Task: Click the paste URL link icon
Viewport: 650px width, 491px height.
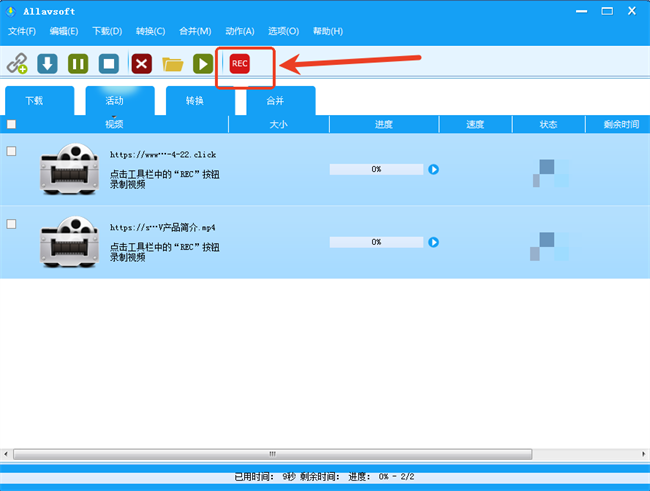Action: (x=17, y=64)
